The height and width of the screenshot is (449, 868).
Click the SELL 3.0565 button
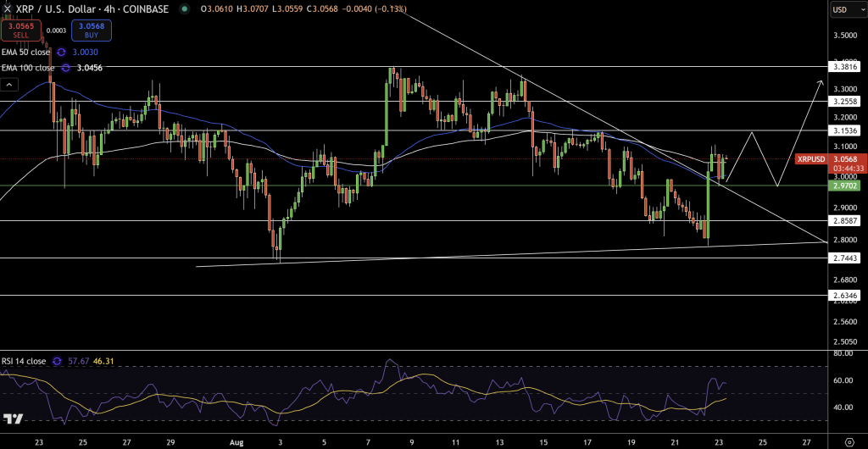pyautogui.click(x=20, y=30)
